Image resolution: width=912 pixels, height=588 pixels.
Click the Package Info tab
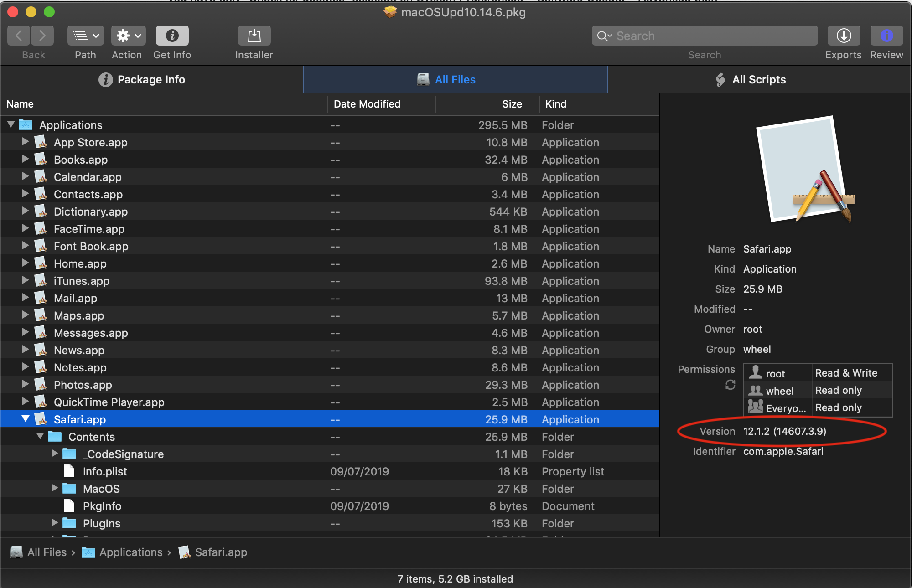141,79
